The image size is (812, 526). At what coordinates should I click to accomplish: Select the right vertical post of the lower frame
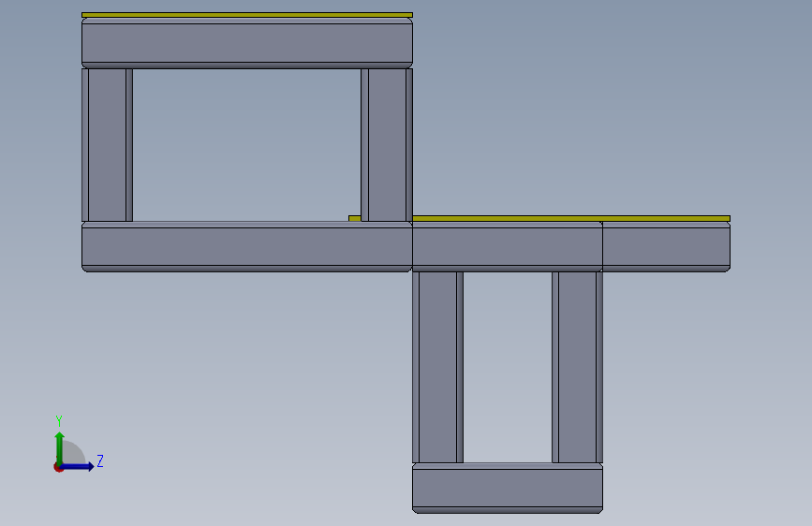578,367
